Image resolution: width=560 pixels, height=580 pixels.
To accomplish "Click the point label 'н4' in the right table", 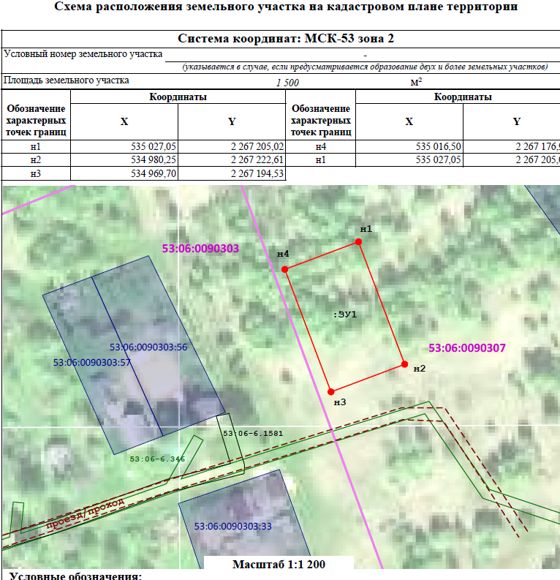I will click(x=321, y=147).
